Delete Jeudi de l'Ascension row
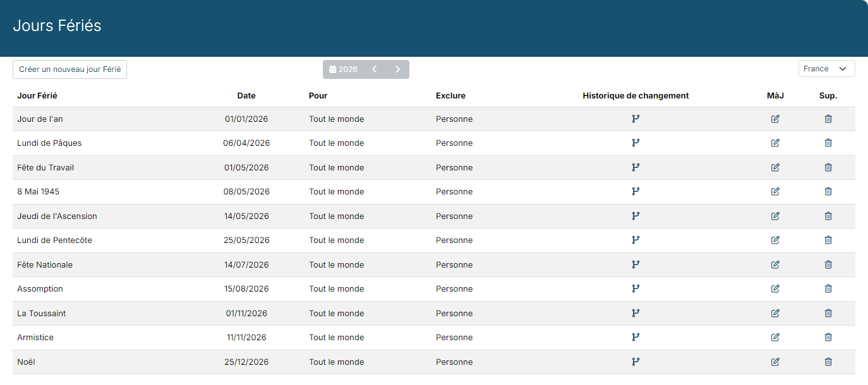The height and width of the screenshot is (385, 868). (828, 216)
